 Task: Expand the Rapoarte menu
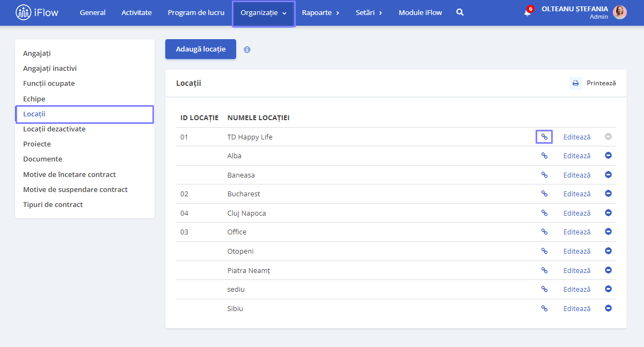coord(321,13)
